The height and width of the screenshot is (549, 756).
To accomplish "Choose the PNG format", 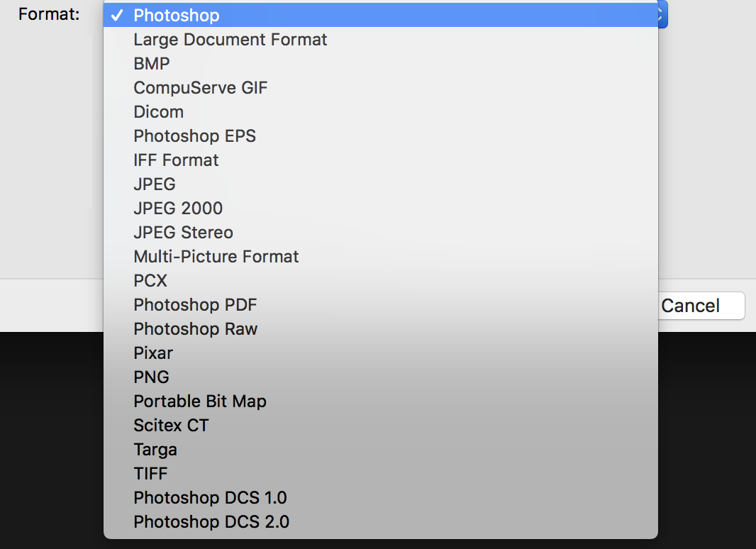I will click(151, 377).
